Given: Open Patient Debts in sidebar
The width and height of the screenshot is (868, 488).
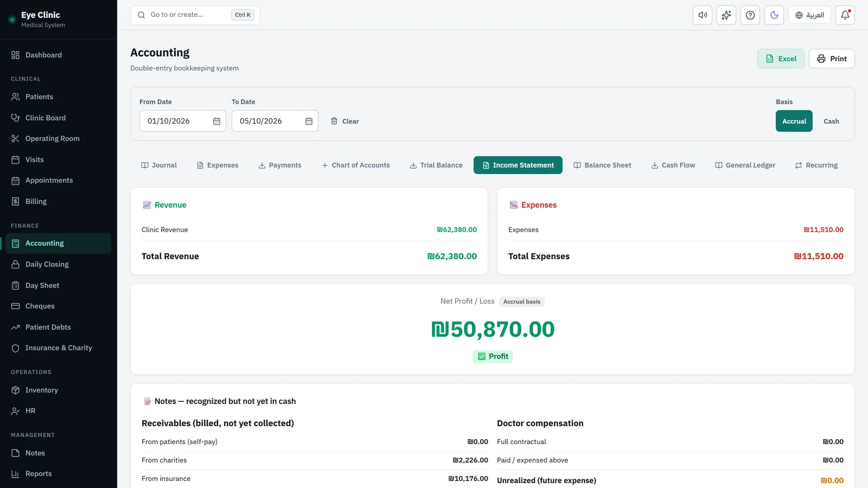Looking at the screenshot, I should [x=59, y=327].
